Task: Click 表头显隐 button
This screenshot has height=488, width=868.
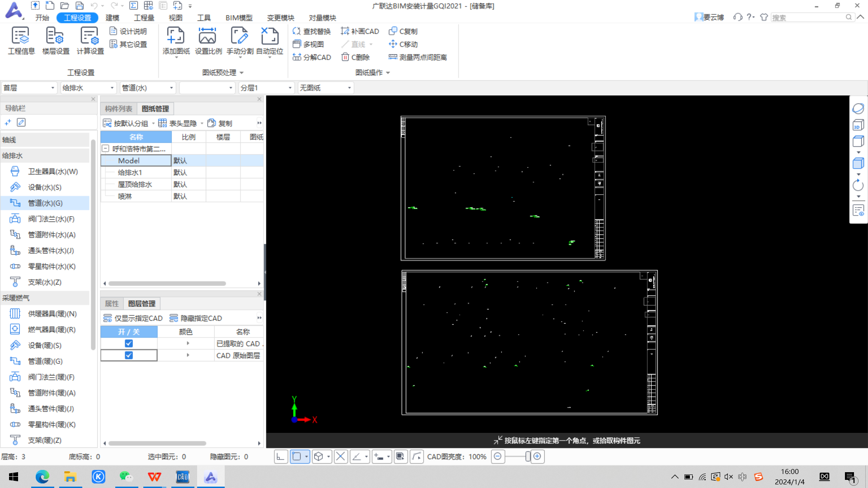Action: (178, 123)
